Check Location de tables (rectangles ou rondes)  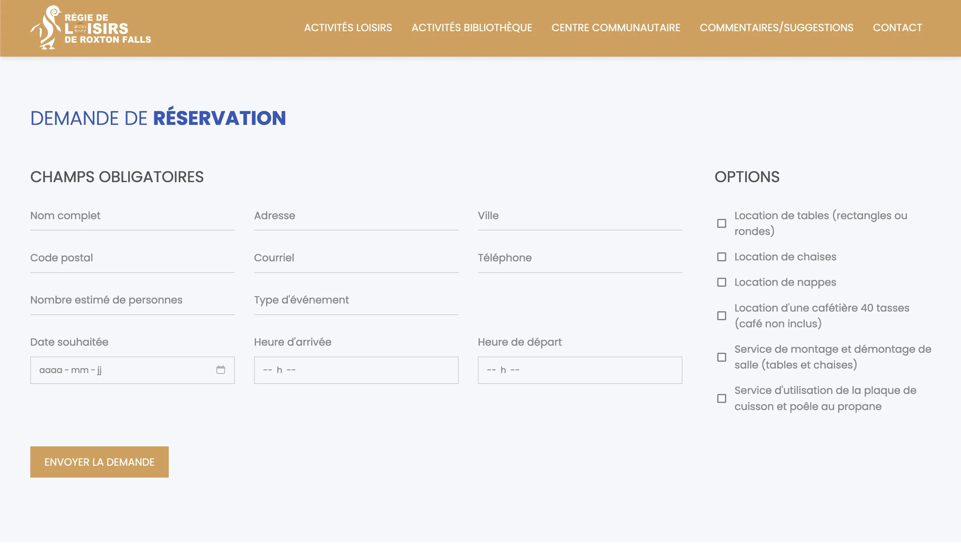pyautogui.click(x=721, y=223)
